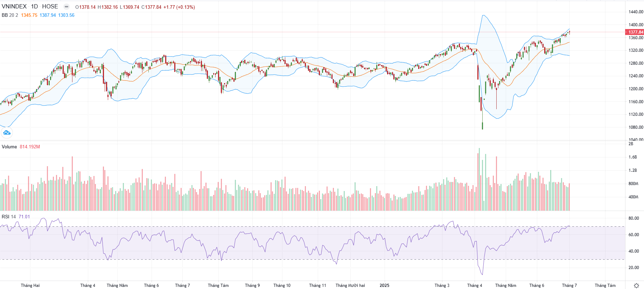Click the TradingView cloud logo icon
Screen dimensions: 644x289
(x=7, y=133)
